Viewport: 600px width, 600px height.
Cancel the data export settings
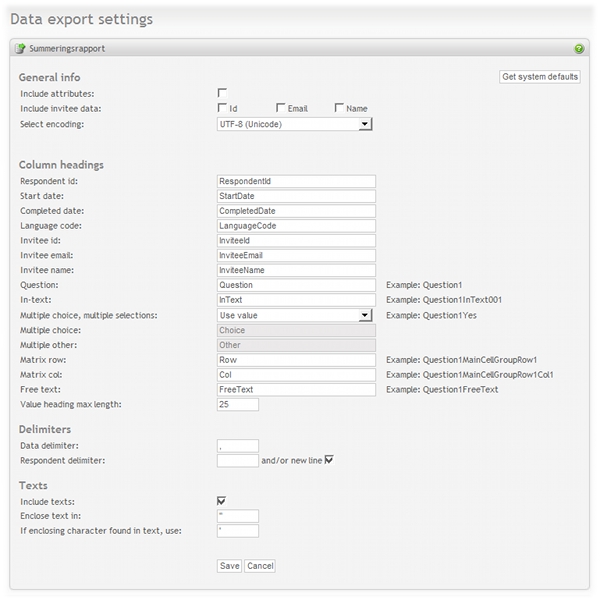pos(260,566)
